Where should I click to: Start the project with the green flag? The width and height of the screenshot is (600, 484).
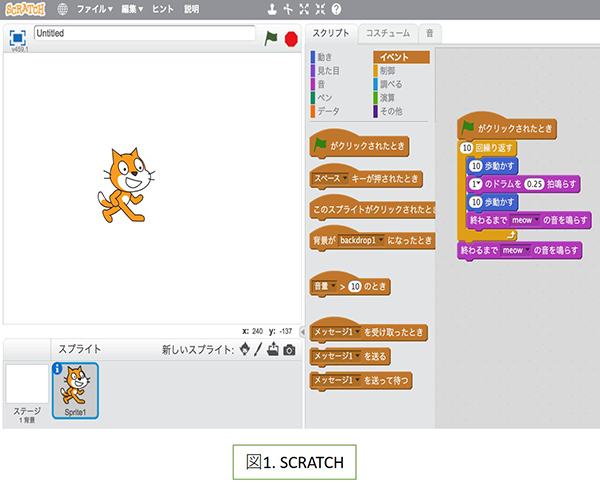[x=271, y=38]
